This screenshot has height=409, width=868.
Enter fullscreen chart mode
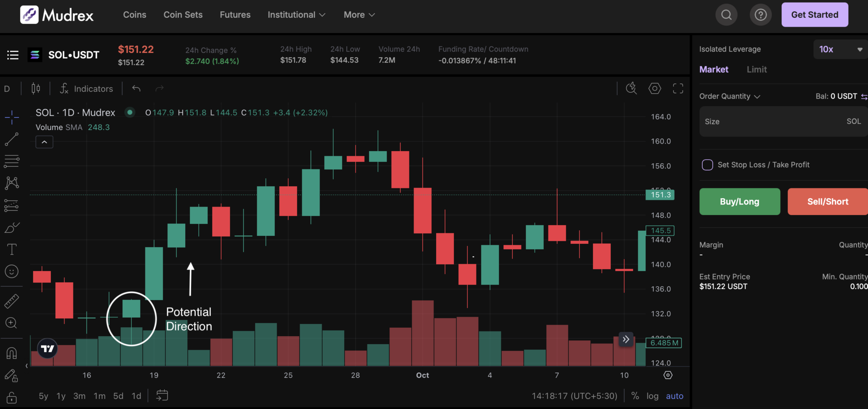(x=678, y=88)
